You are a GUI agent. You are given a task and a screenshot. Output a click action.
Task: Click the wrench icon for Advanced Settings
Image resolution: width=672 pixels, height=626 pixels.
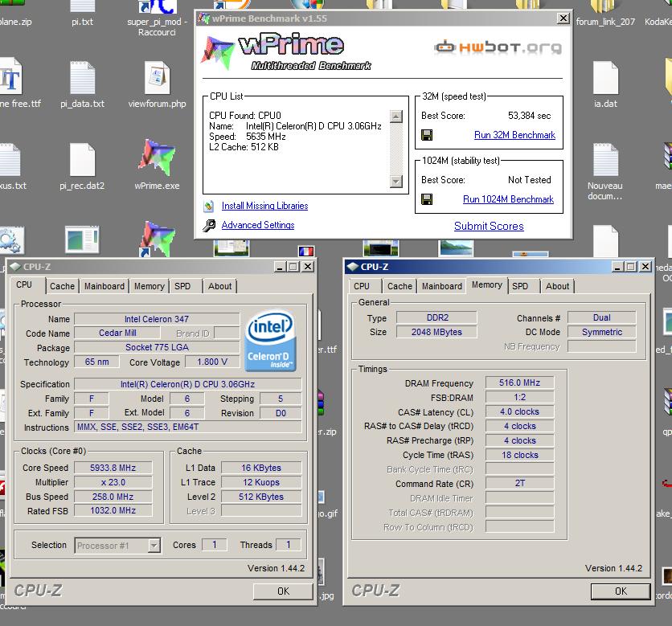(209, 225)
